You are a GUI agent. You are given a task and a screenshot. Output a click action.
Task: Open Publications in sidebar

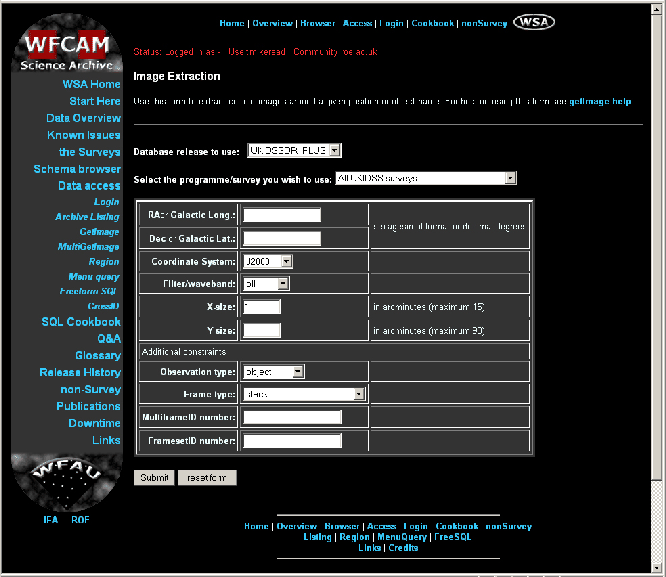tap(88, 406)
